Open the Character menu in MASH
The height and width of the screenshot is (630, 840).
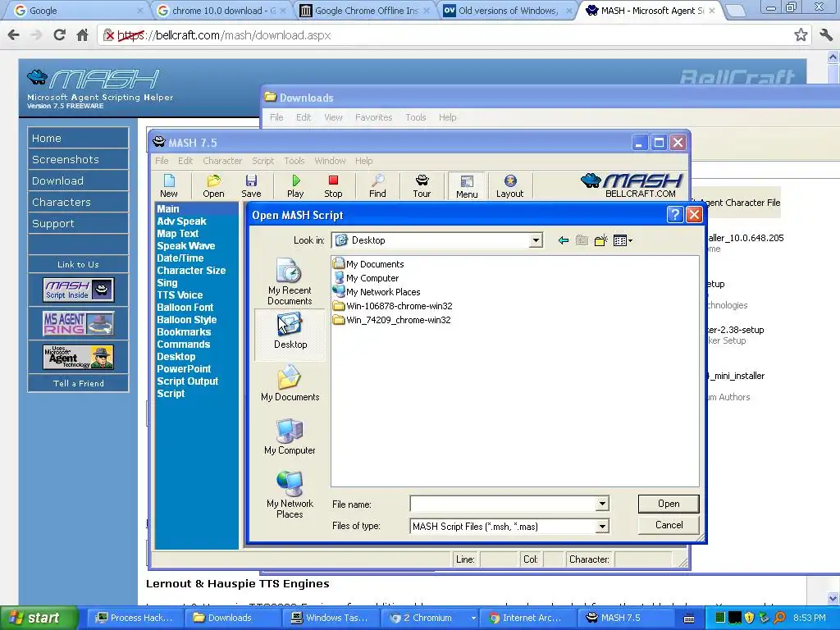point(222,161)
